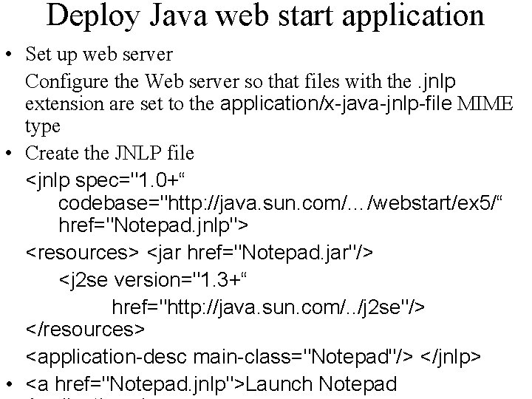Click the line "Configure the Web server so that files with the .jnlp"

[x=240, y=82]
